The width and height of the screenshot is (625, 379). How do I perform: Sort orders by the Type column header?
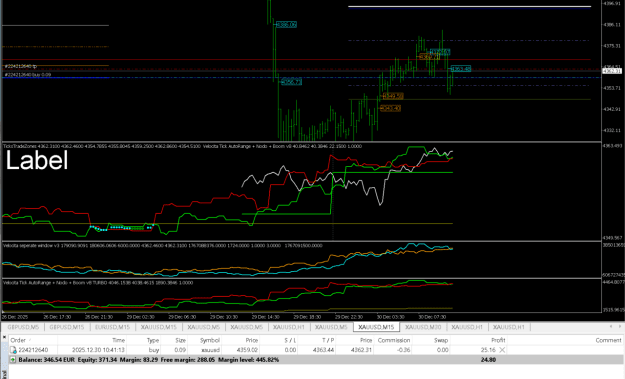click(153, 340)
